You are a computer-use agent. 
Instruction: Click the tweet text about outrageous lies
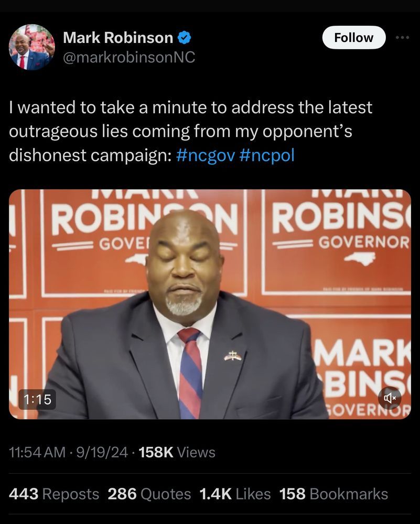(x=190, y=132)
